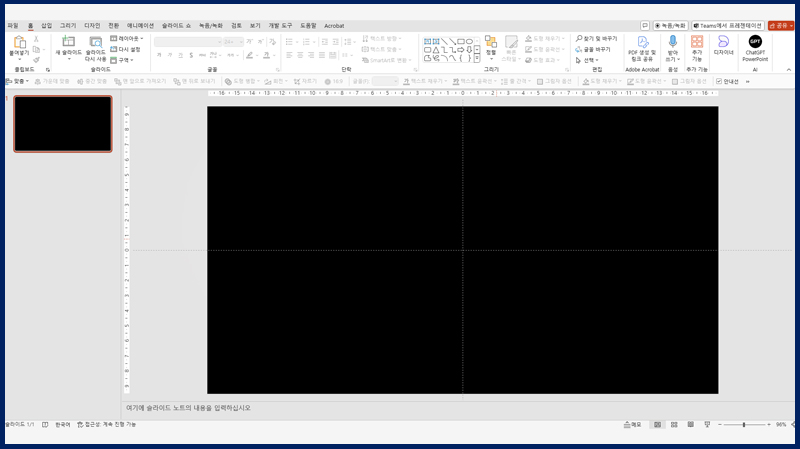Expand the shapes gallery more button

coord(477,59)
